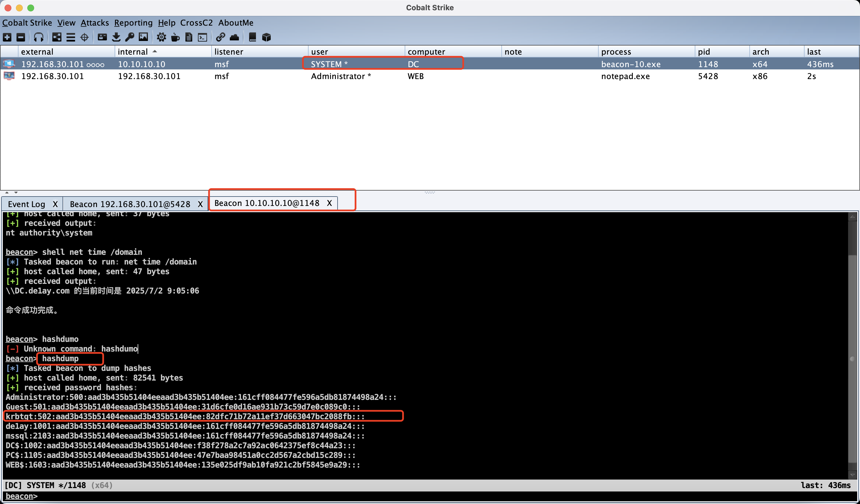Screen dimensions: 860x504
Task: Sort sessions by listener column
Action: tap(259, 51)
